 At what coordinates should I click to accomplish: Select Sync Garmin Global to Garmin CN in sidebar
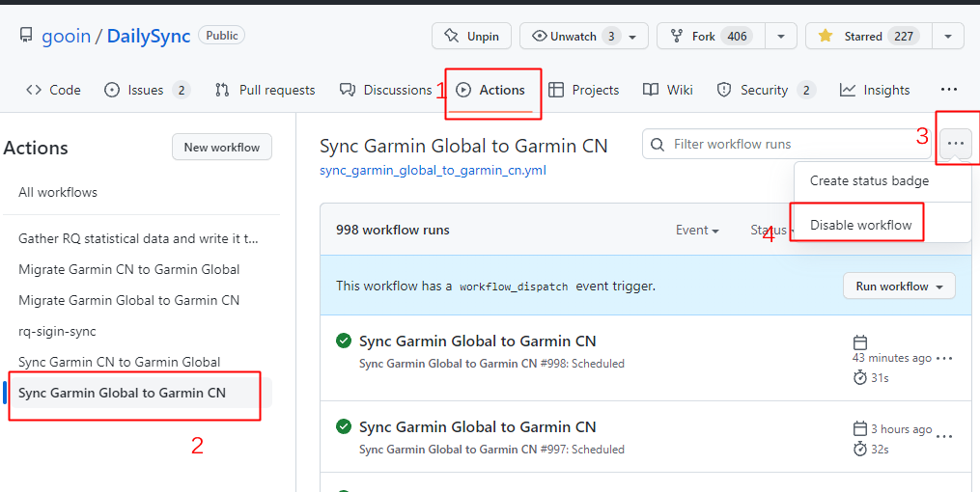pos(138,393)
